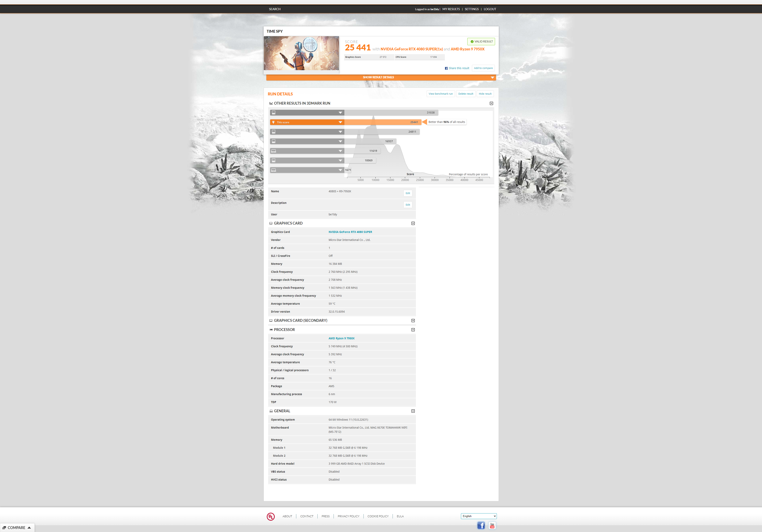Click Delete result button
762x532 pixels.
coord(466,94)
